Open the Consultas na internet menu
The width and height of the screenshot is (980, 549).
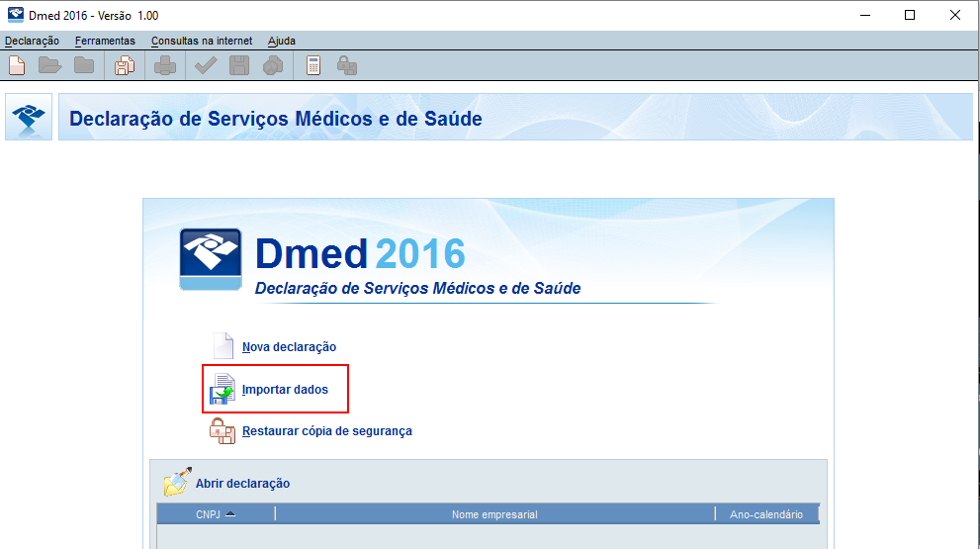point(202,41)
